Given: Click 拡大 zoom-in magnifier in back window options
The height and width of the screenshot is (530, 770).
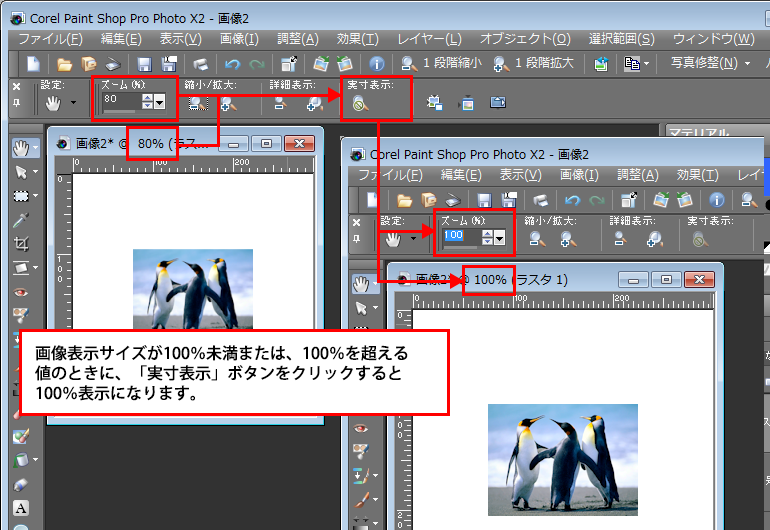Looking at the screenshot, I should coord(228,103).
